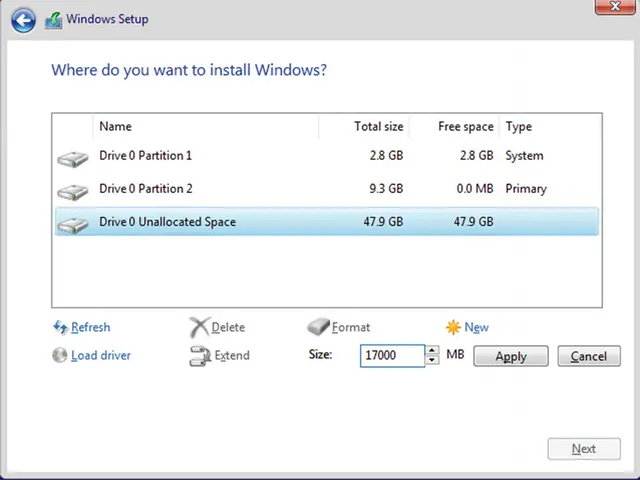Click the New partition star icon

(453, 327)
